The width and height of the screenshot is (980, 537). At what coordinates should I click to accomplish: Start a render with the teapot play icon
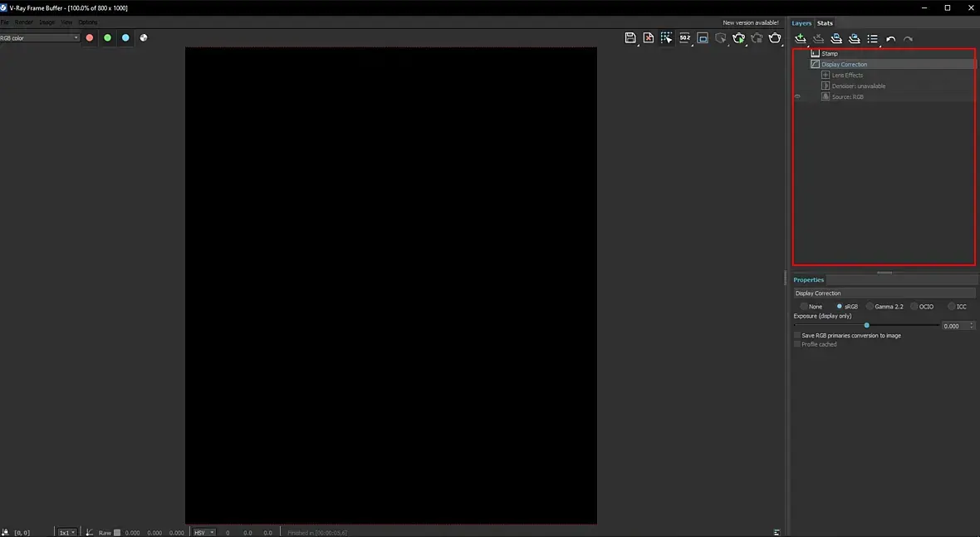click(x=739, y=38)
